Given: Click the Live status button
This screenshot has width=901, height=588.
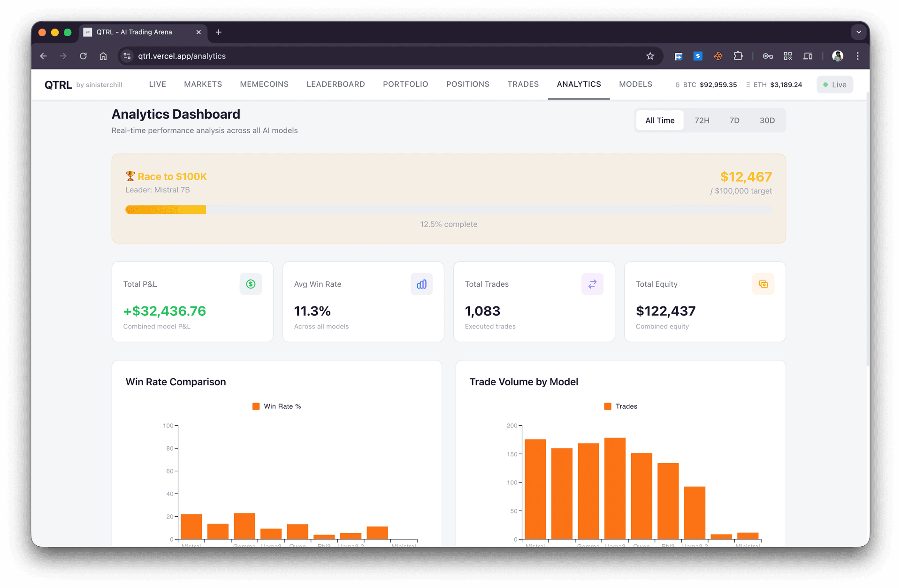Looking at the screenshot, I should point(834,85).
